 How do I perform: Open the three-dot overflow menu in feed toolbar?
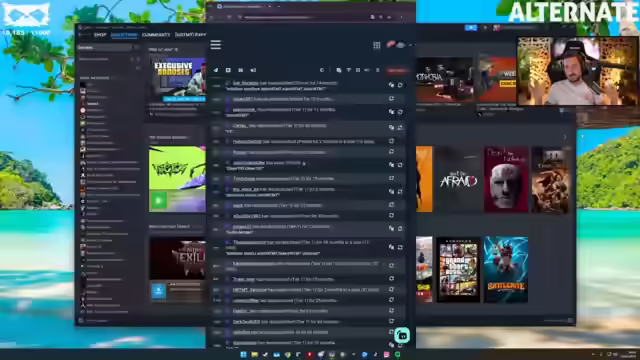[x=378, y=70]
